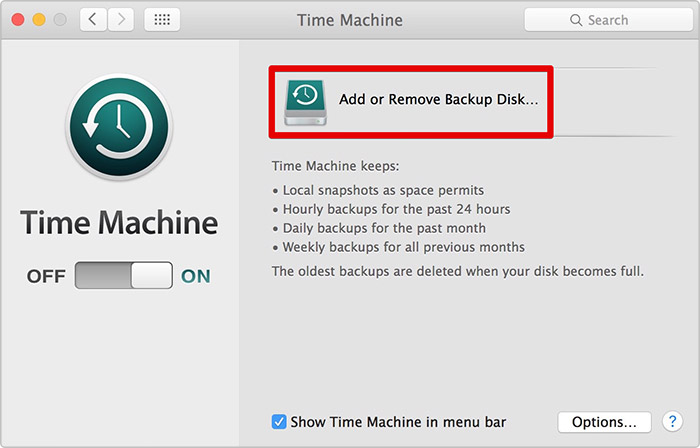Uncheck Show Time Machine in menu bar

(279, 422)
